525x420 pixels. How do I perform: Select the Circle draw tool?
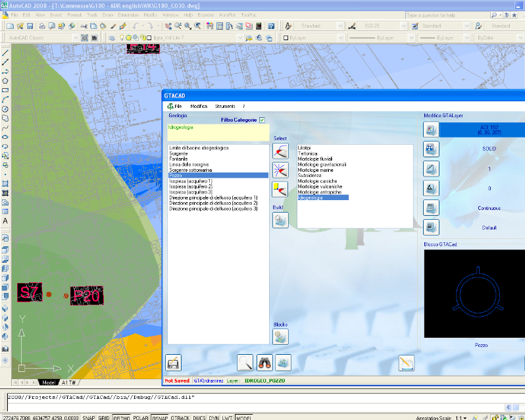[x=5, y=109]
